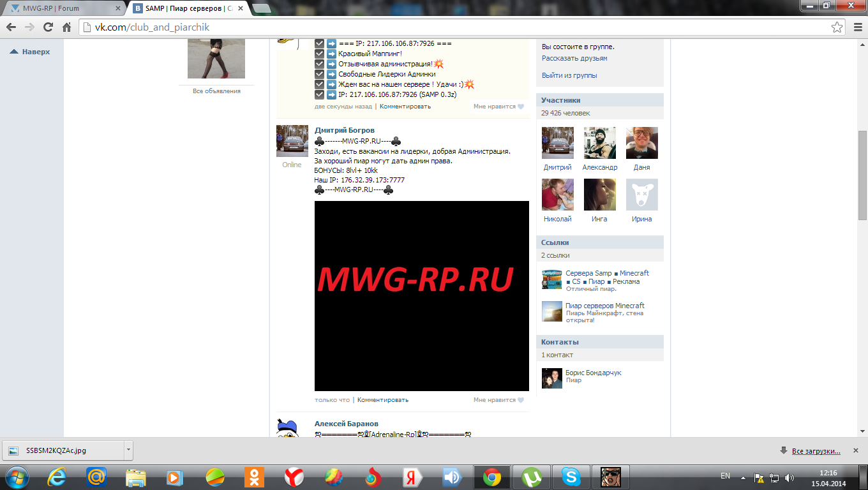Viewport: 868px width, 490px height.
Task: Open uTorrent from the taskbar
Action: coord(531,477)
